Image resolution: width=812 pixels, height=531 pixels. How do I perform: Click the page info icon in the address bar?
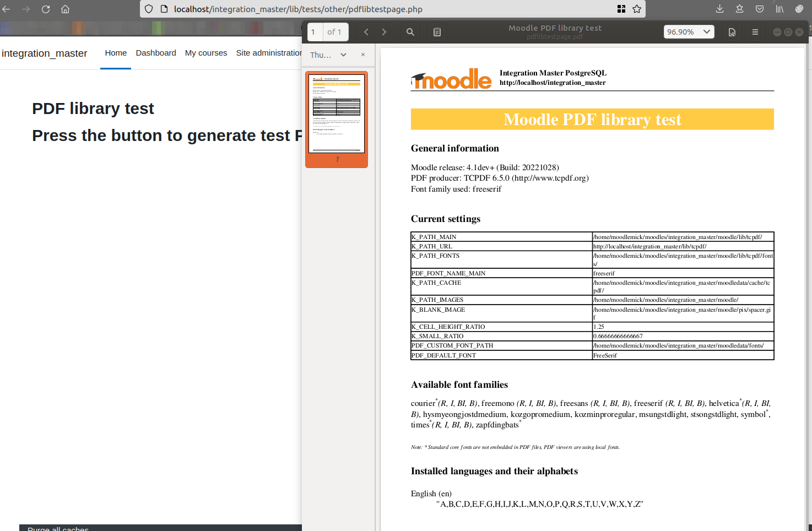point(164,9)
